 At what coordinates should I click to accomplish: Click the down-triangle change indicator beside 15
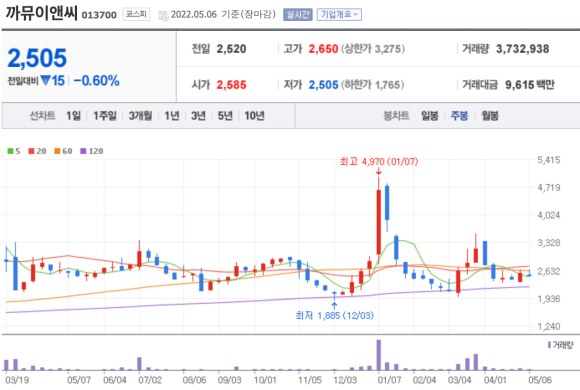pos(45,80)
